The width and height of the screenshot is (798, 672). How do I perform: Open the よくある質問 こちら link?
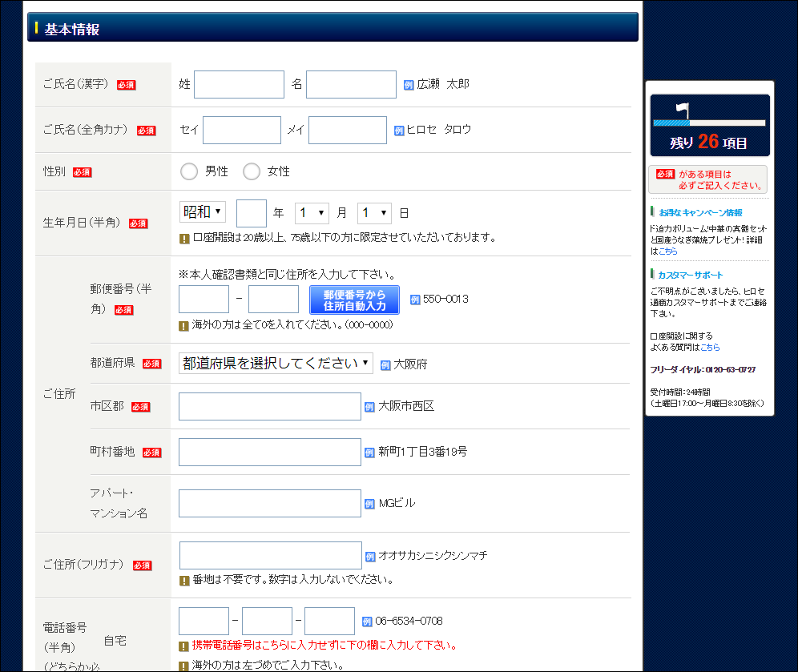(x=710, y=347)
